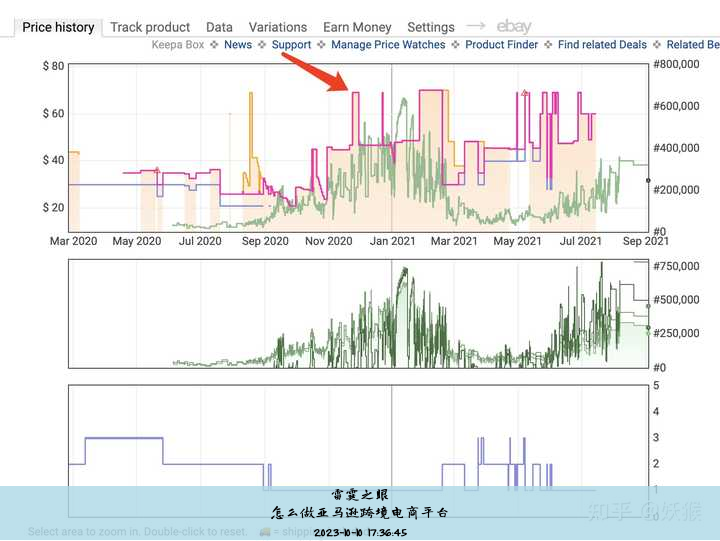Switch to the Track product tab
The width and height of the screenshot is (720, 541).
coord(150,28)
